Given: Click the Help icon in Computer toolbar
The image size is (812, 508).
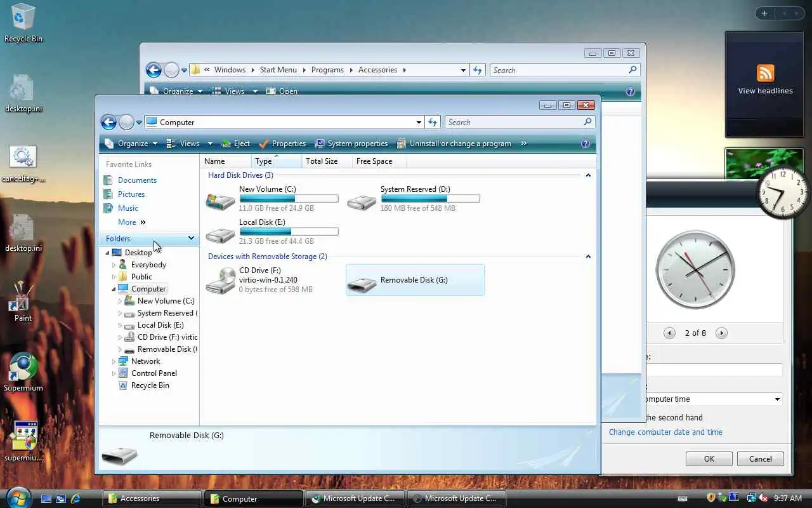Looking at the screenshot, I should (x=586, y=144).
